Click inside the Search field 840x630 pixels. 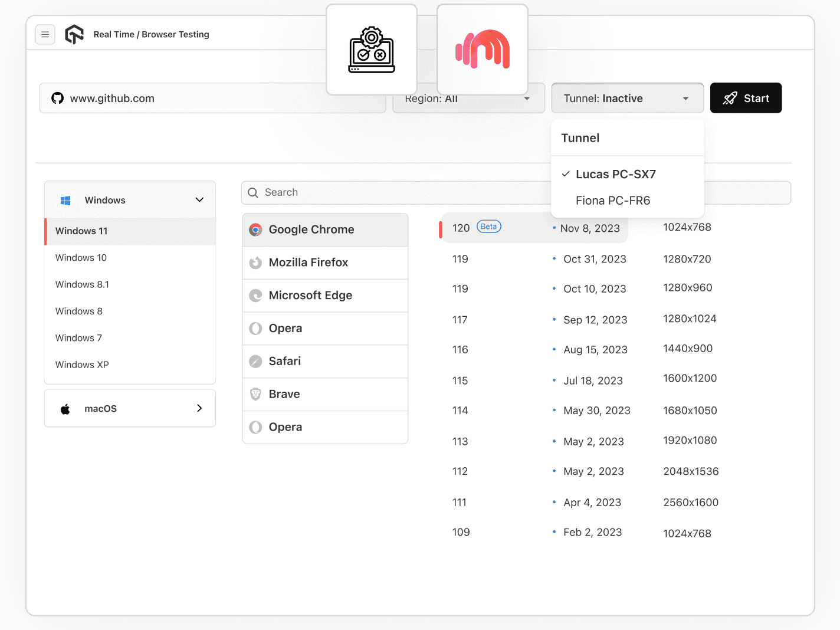click(354, 192)
